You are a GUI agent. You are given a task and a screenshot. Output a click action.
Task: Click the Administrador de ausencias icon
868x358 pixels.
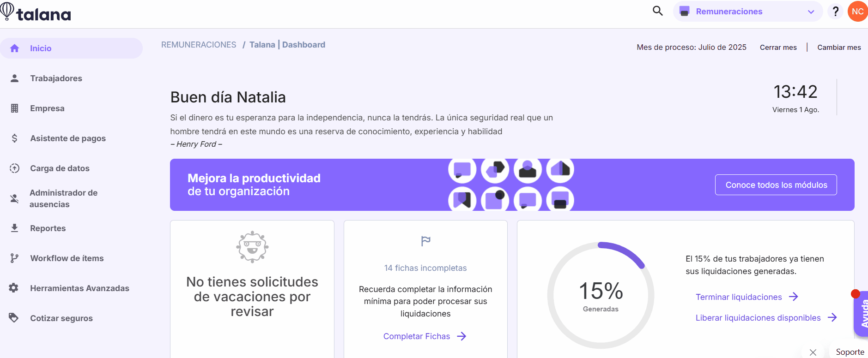[x=15, y=198]
